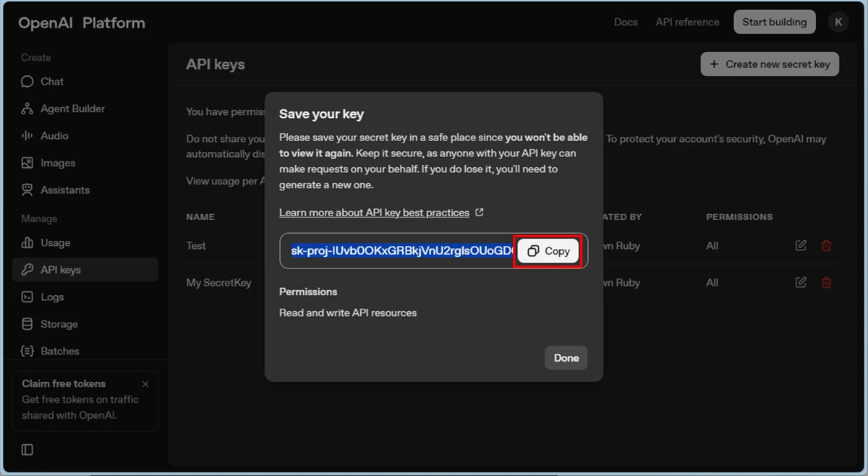Select API keys in the sidebar

[85, 270]
